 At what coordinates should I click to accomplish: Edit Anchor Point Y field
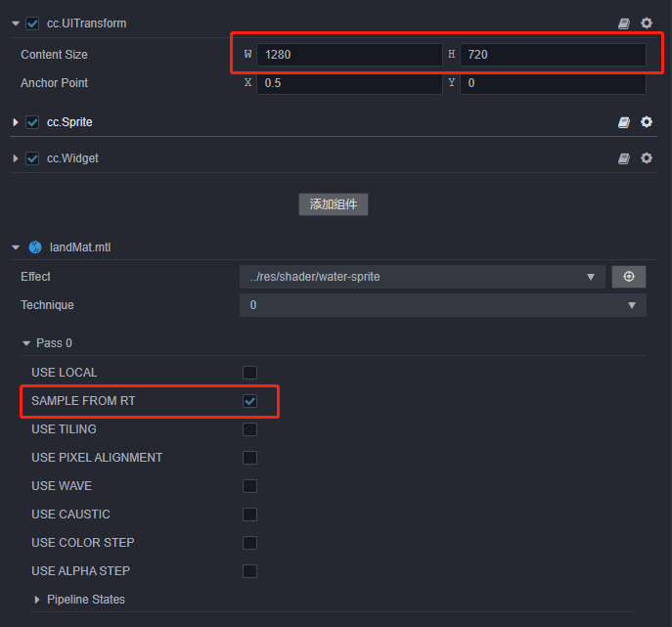pos(553,83)
